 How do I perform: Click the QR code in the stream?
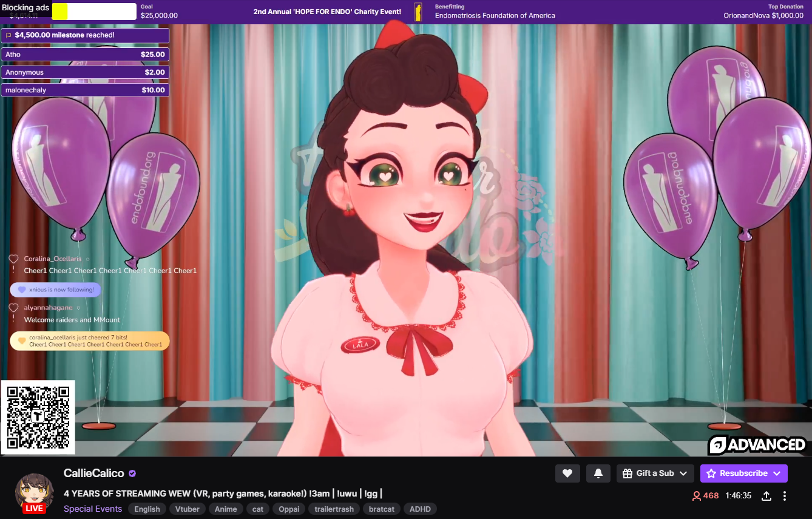[x=38, y=418]
